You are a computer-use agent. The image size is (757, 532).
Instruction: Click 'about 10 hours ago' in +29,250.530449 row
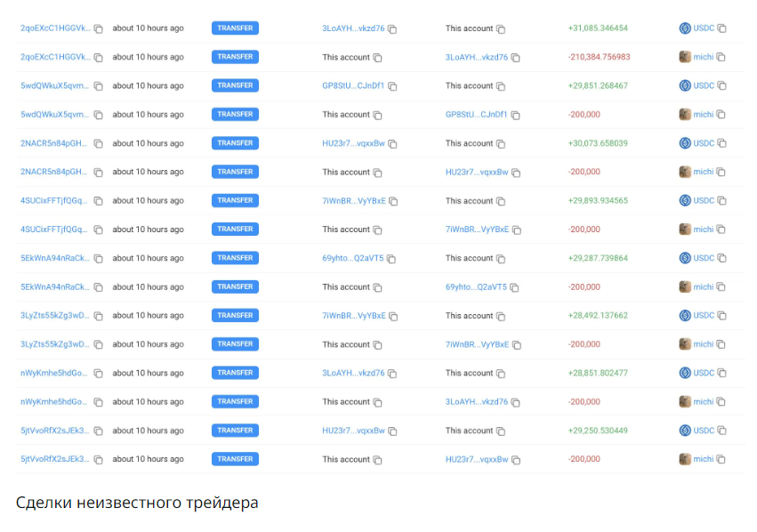coord(149,431)
